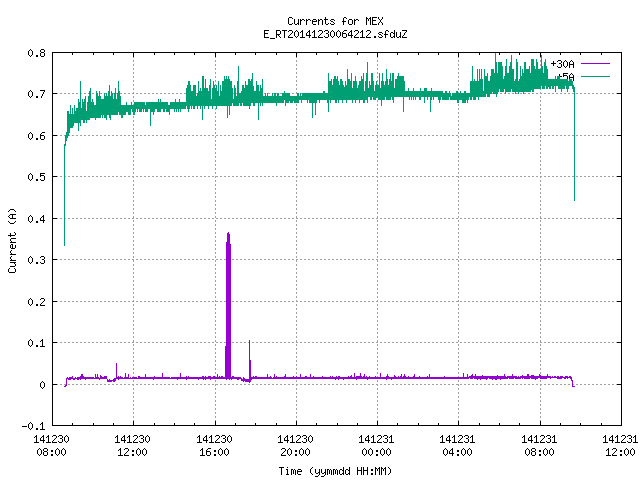Click the green trace's final drop to 0.44
640x480 pixels.
(574, 145)
